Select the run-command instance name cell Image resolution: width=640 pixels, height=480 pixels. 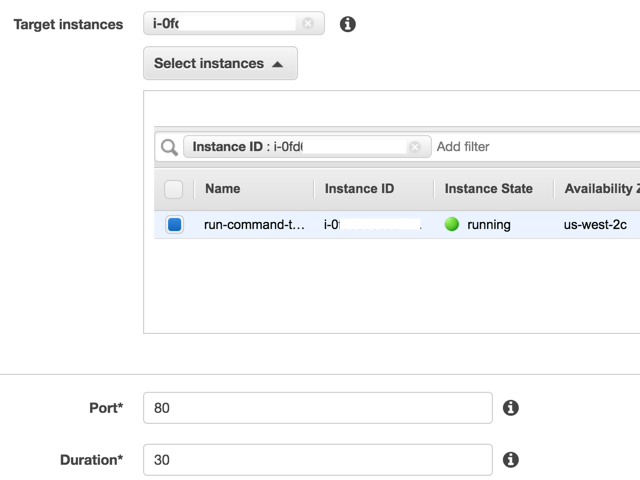click(x=254, y=225)
